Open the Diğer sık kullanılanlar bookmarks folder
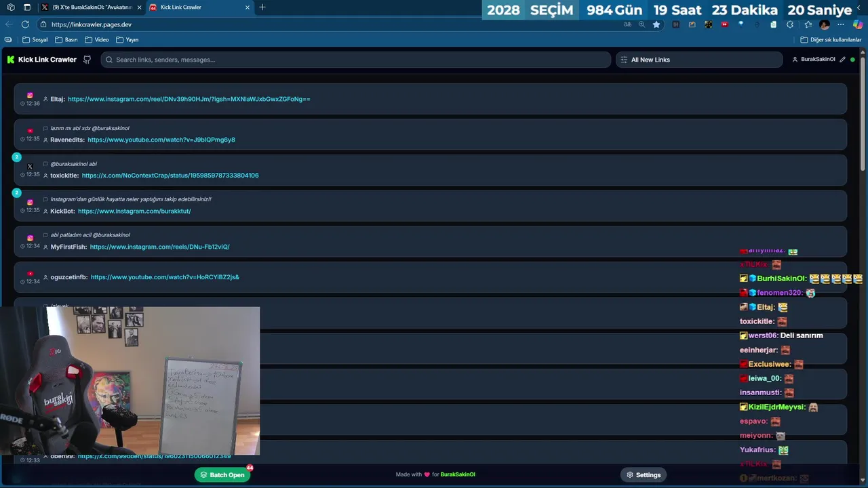The image size is (868, 488). coord(831,40)
